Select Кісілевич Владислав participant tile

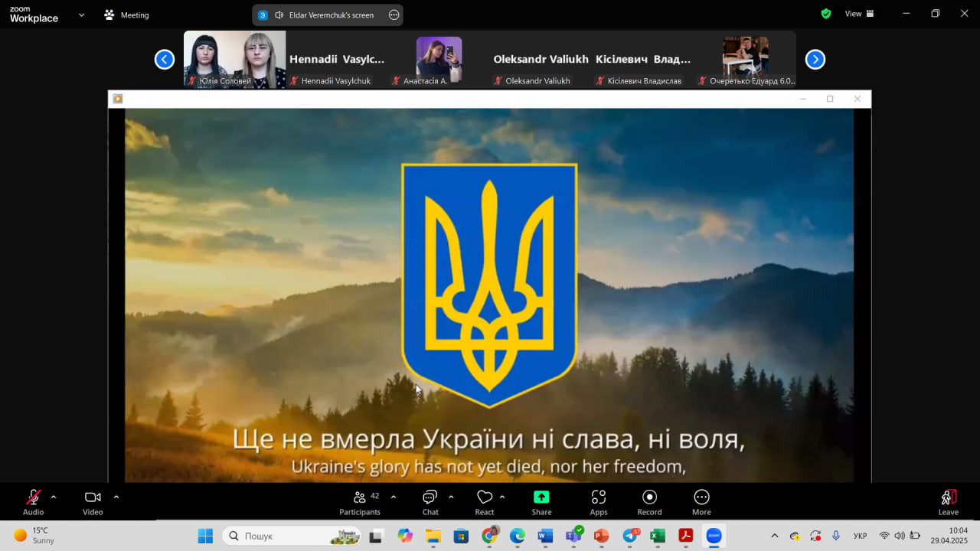(643, 59)
